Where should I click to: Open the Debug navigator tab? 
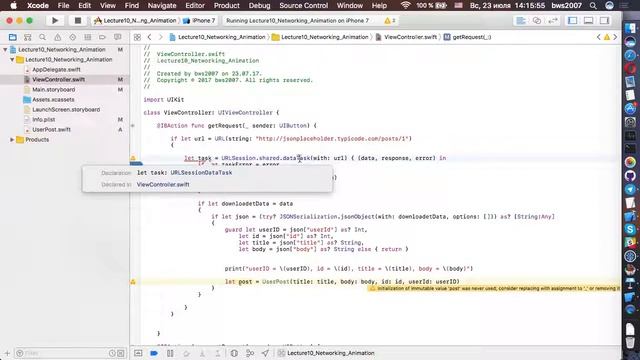pyautogui.click(x=87, y=37)
